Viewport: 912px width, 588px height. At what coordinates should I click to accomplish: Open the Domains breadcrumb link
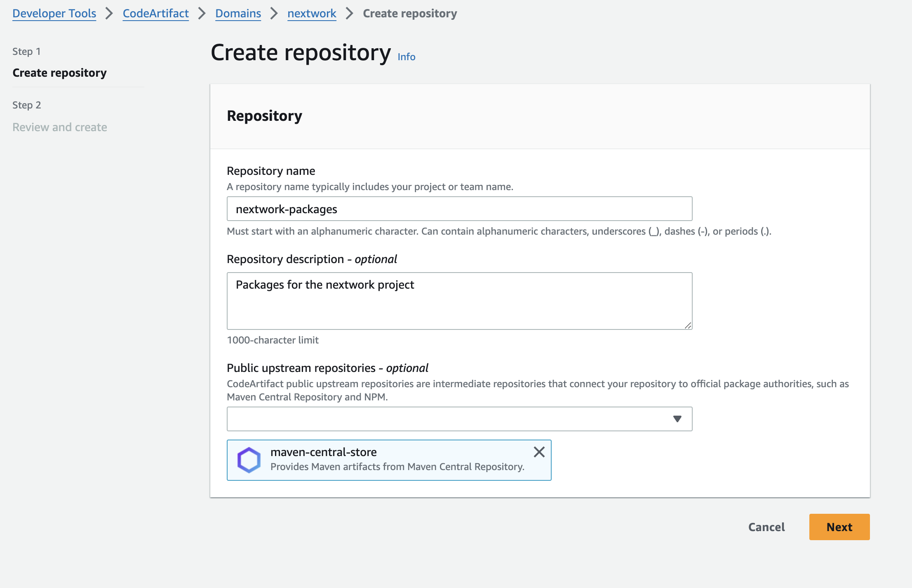[x=238, y=14]
